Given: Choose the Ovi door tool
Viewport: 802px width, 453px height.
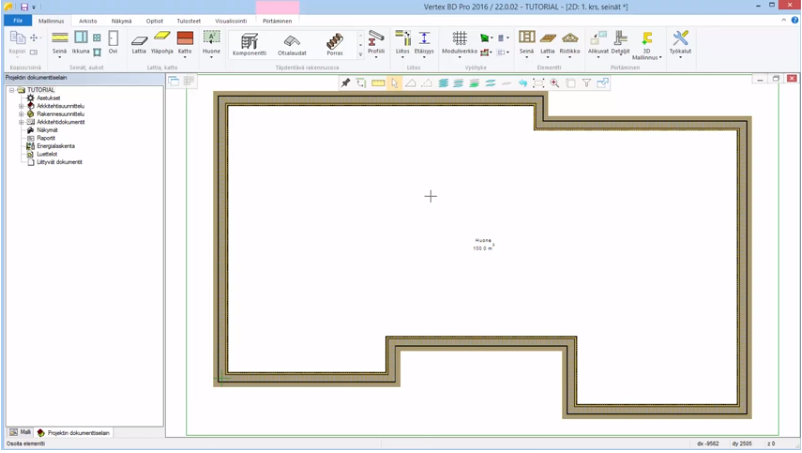Looking at the screenshot, I should point(113,42).
